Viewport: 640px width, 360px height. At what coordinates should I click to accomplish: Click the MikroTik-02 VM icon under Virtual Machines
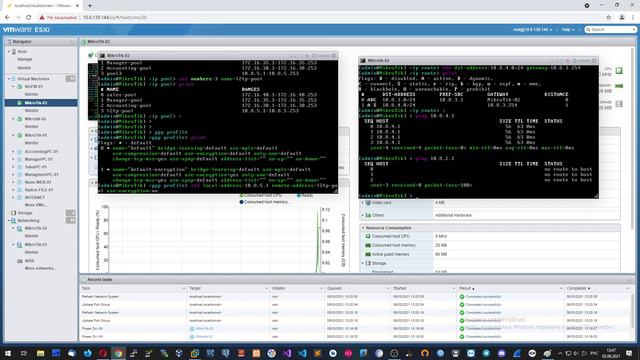click(x=19, y=119)
